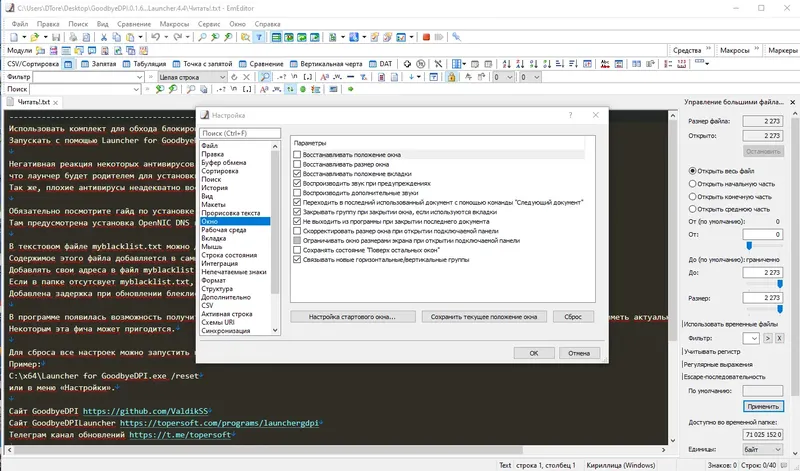
Task: Click 'Настройка стартового окна...' button
Action: [352, 317]
